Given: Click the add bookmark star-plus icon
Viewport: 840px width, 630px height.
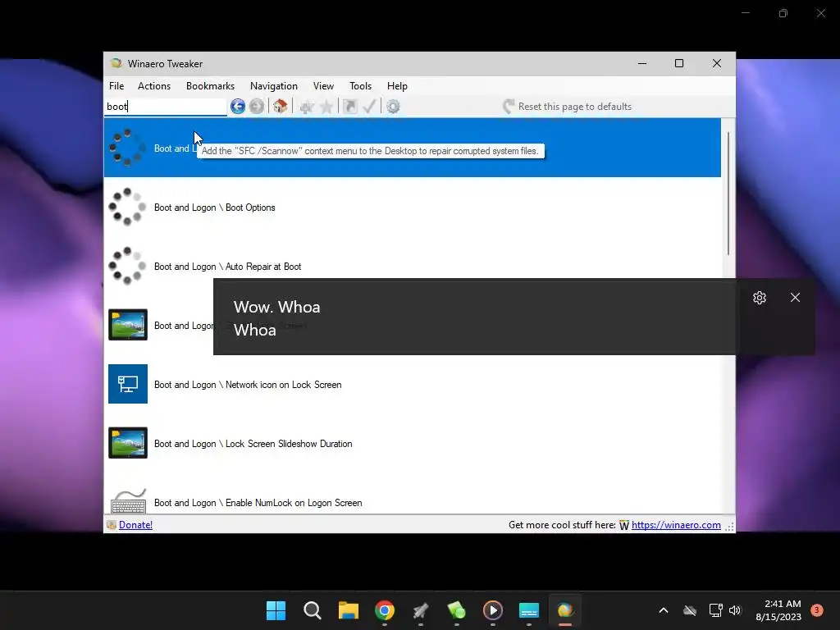Looking at the screenshot, I should (x=307, y=107).
